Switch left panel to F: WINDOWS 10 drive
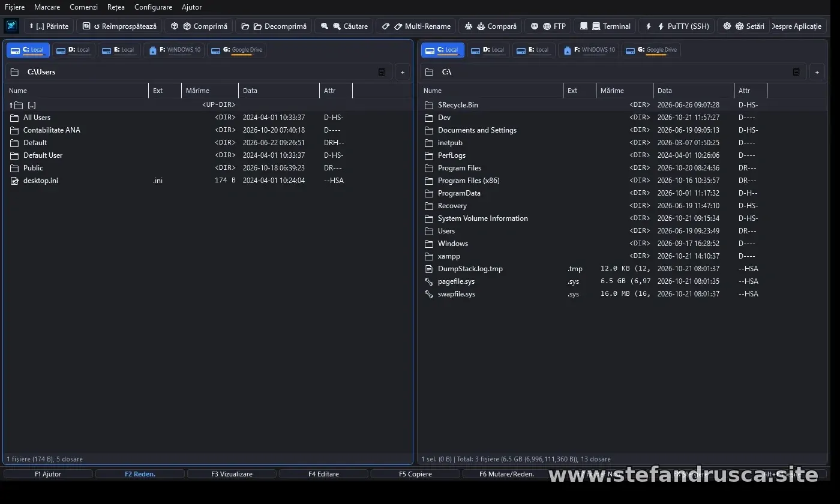840x504 pixels. click(x=173, y=50)
